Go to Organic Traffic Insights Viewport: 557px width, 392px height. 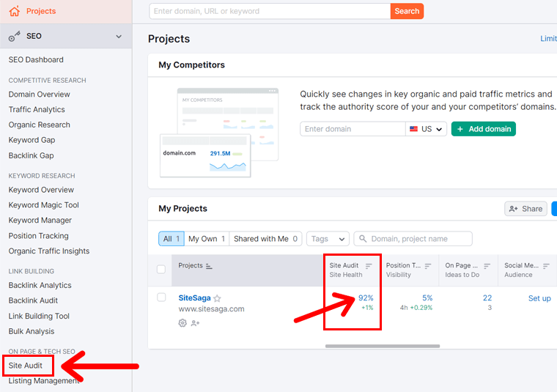click(49, 251)
